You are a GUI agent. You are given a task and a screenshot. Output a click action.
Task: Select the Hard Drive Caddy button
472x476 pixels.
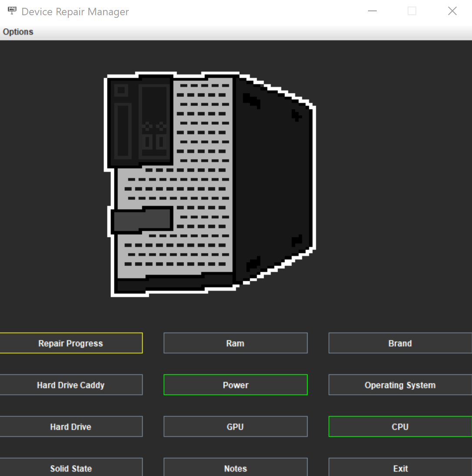coord(71,385)
